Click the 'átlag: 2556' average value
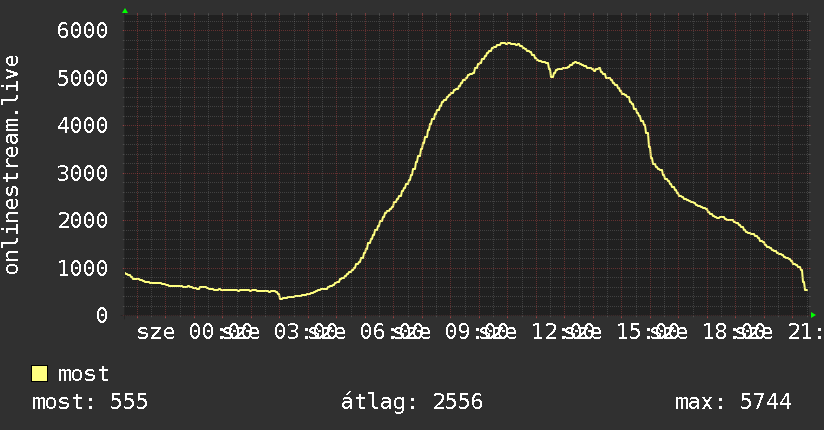The image size is (824, 430). [x=411, y=402]
